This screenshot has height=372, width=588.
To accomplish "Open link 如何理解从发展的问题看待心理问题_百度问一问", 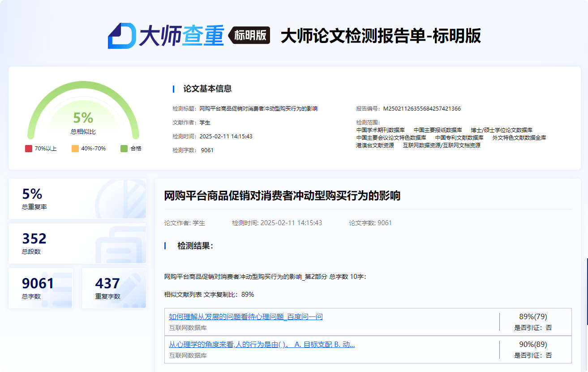I will coord(246,317).
